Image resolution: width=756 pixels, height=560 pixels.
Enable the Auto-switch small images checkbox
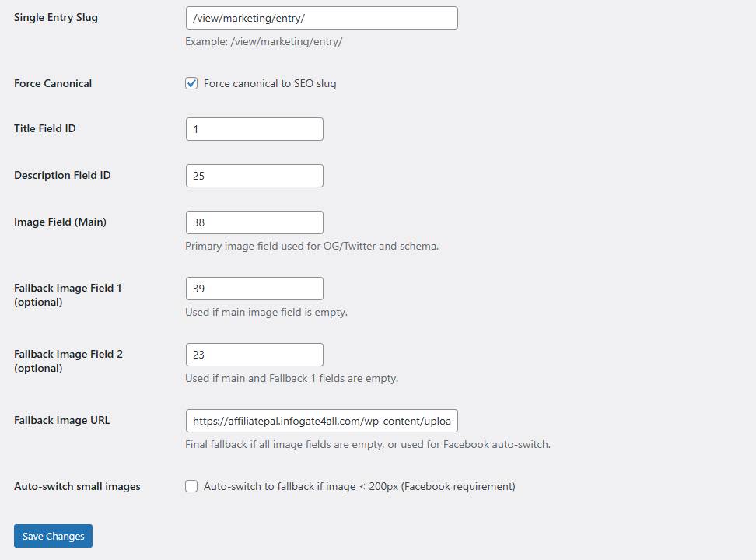tap(191, 486)
